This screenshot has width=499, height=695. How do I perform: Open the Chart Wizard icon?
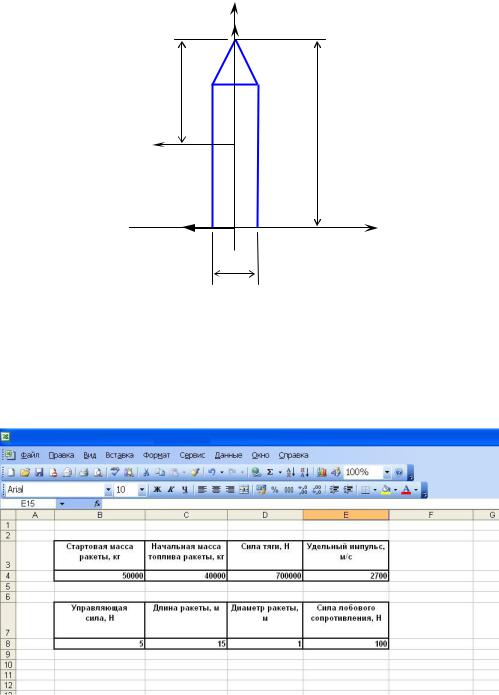coord(322,472)
